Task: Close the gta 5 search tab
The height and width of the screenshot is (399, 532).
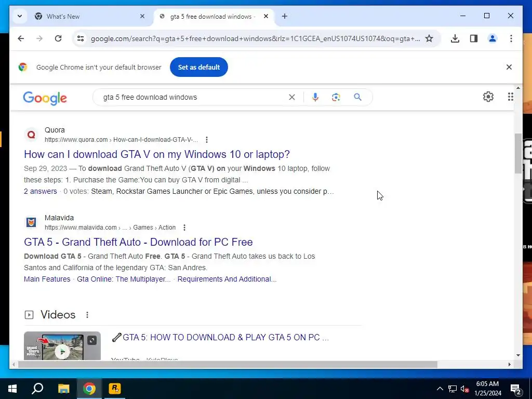Action: [266, 16]
